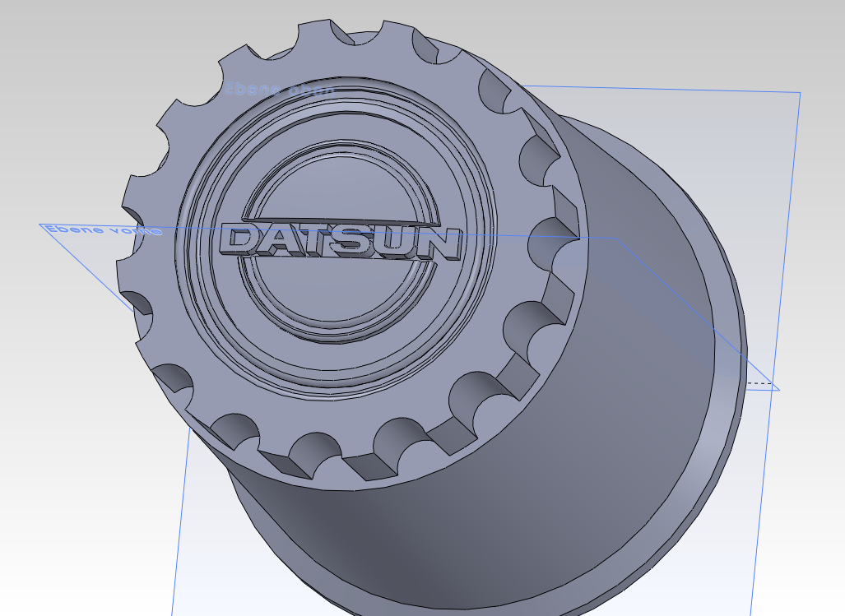Click the short dashed line near the flange
Screen dimensions: 845x616
[x=759, y=383]
